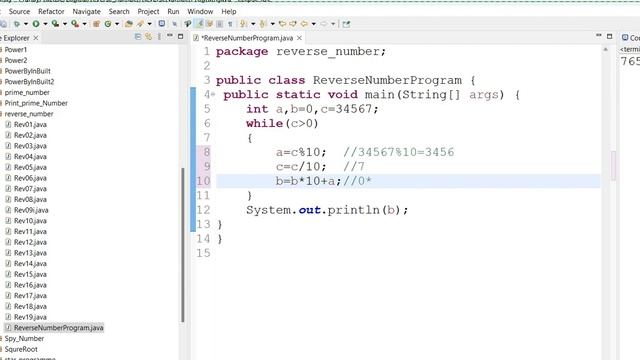Click the Package Explorer vertical scrollbar
Viewport: 640px width, 360px height.
point(182,245)
